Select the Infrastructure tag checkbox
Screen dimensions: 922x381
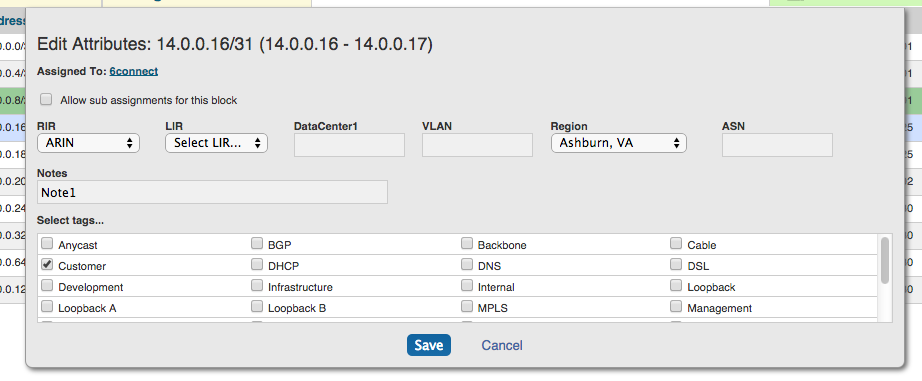click(x=257, y=286)
